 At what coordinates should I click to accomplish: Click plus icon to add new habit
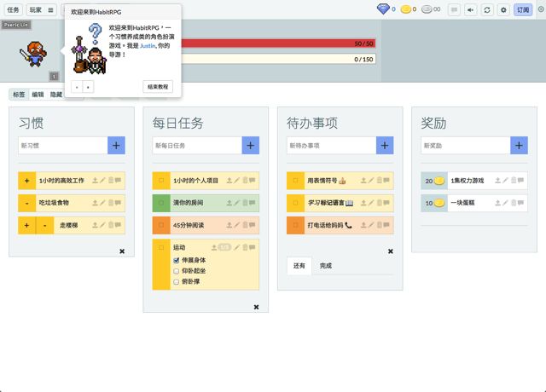pyautogui.click(x=116, y=146)
